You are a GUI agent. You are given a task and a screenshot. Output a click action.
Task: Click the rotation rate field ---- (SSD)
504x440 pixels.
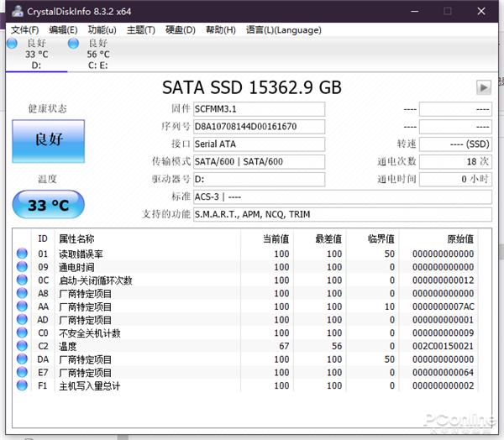[455, 144]
